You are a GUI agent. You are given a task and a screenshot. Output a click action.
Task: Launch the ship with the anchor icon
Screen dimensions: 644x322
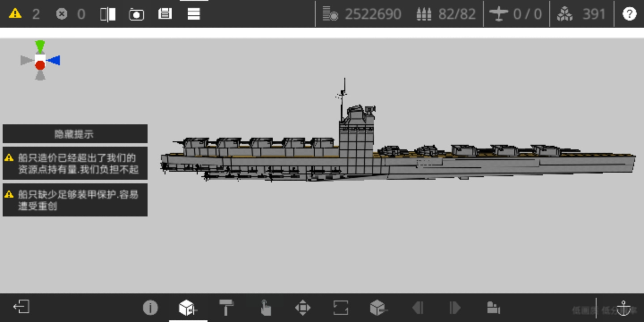tap(624, 308)
